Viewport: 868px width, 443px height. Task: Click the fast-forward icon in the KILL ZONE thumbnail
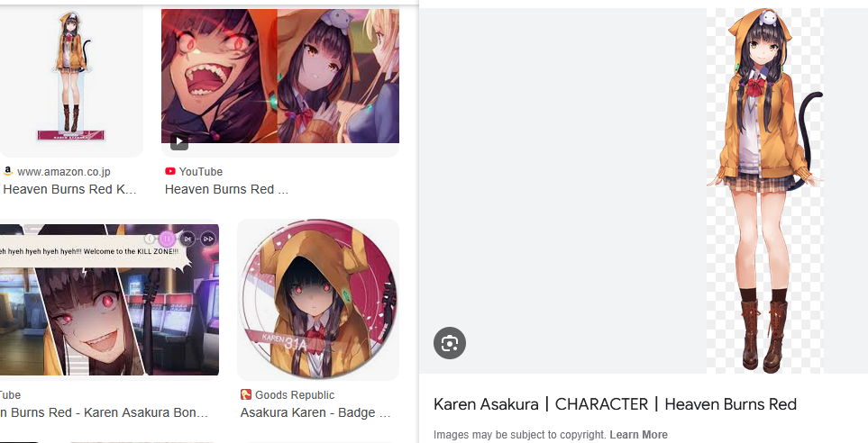208,239
